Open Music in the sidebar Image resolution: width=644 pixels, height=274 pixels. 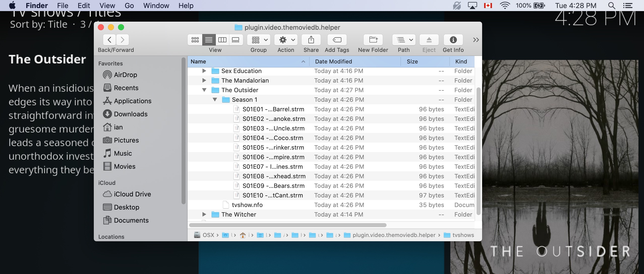pyautogui.click(x=118, y=153)
